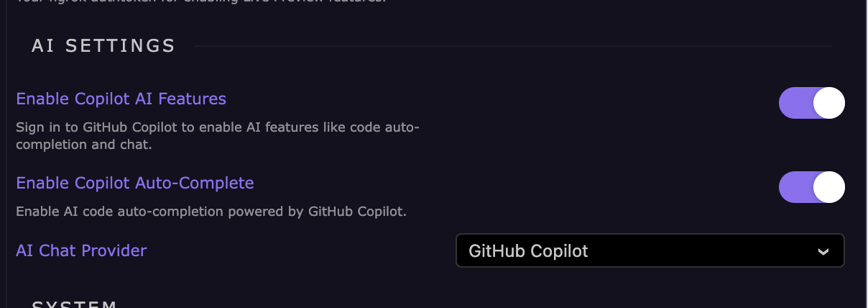Click the chevron arrow in the provider dropdown
Image resolution: width=868 pixels, height=308 pixels.
click(823, 251)
